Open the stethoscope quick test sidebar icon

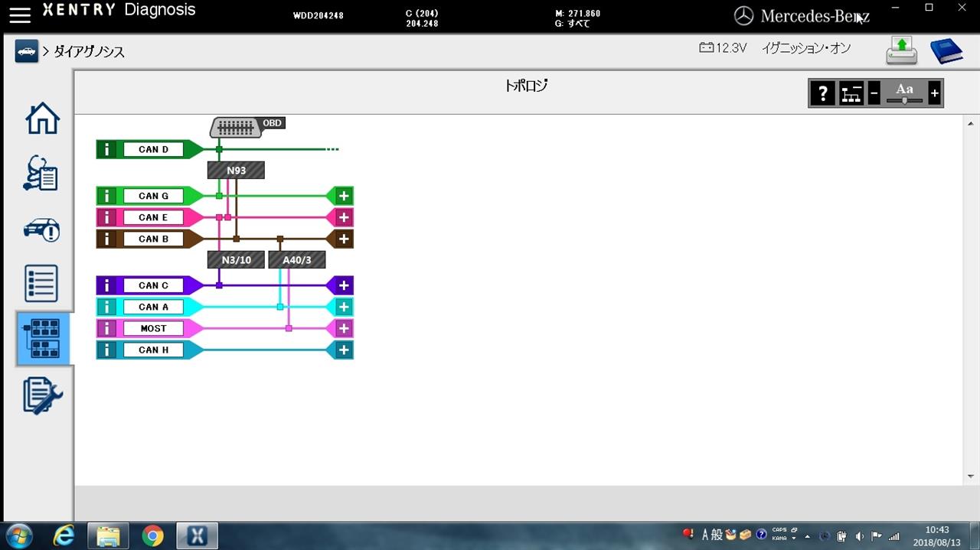pyautogui.click(x=42, y=174)
